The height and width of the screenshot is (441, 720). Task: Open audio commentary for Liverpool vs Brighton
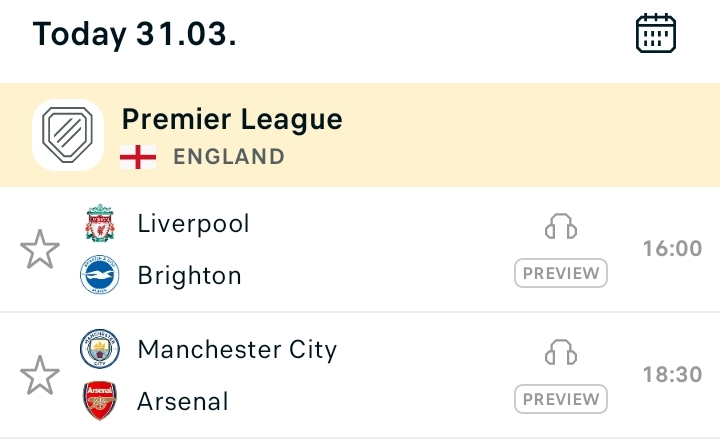[561, 227]
